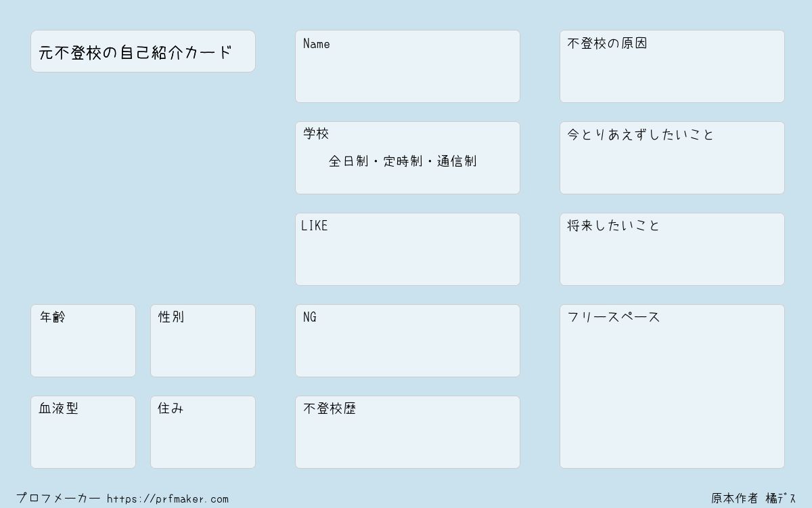Click the 性別 gender box
Image resolution: width=812 pixels, height=508 pixels.
[x=203, y=341]
